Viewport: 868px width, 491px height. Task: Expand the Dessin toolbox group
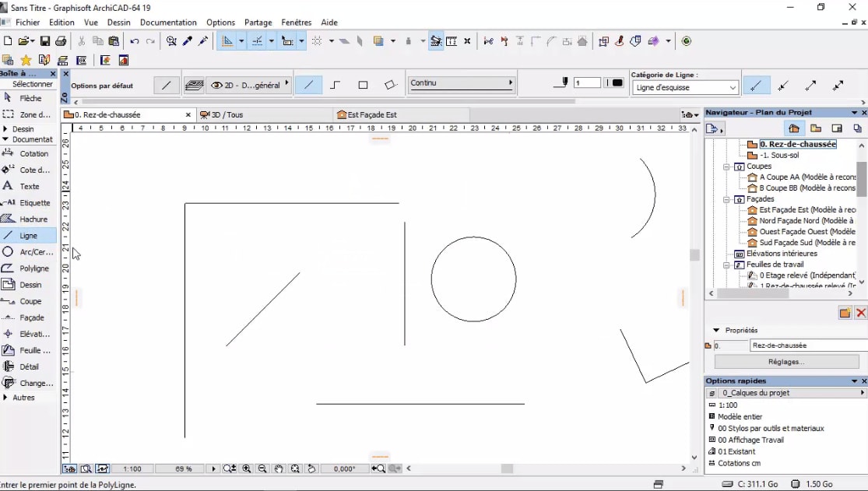(x=5, y=129)
